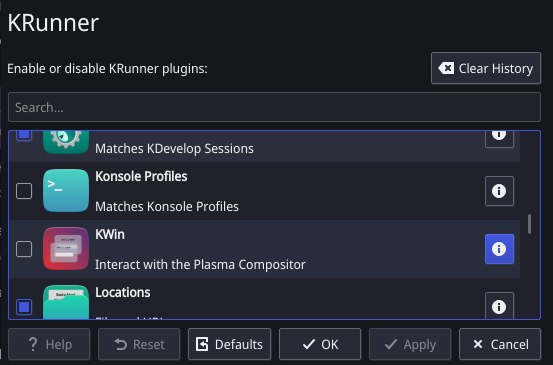Click the Defaults button
Image resolution: width=553 pixels, height=365 pixels.
point(230,344)
